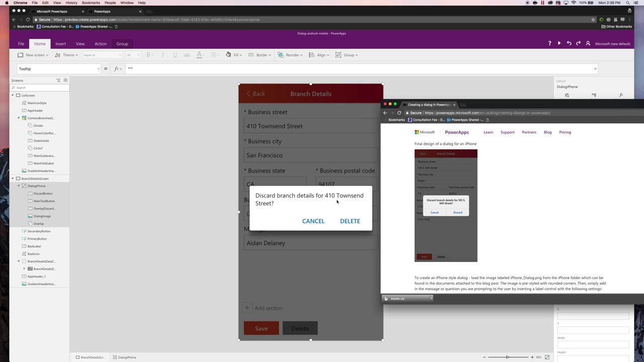The width and height of the screenshot is (644, 362).
Task: Switch Screens pane to thumbnail grid view
Action: coord(65,80)
